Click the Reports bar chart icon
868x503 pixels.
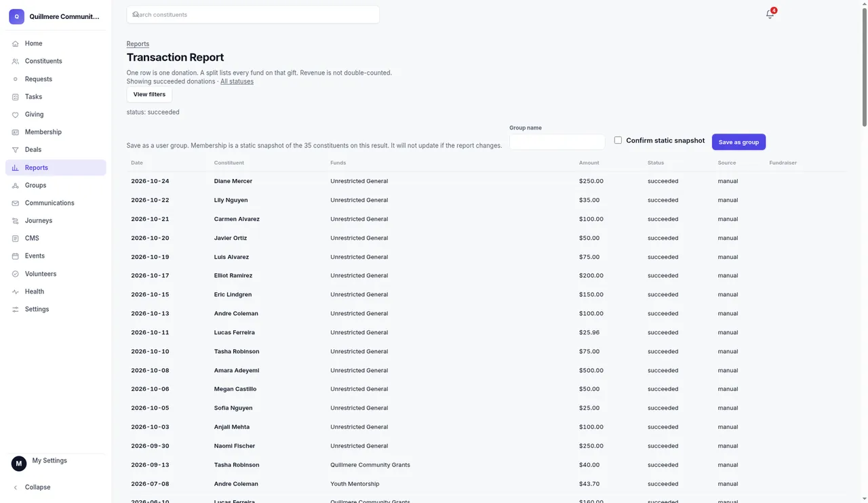click(x=16, y=167)
